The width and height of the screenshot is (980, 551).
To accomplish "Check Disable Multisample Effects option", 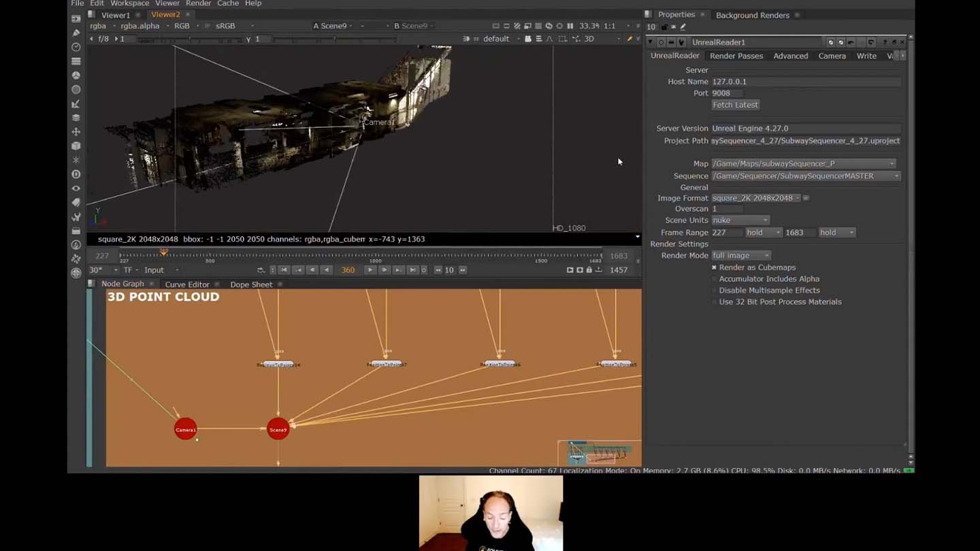I will [x=714, y=290].
